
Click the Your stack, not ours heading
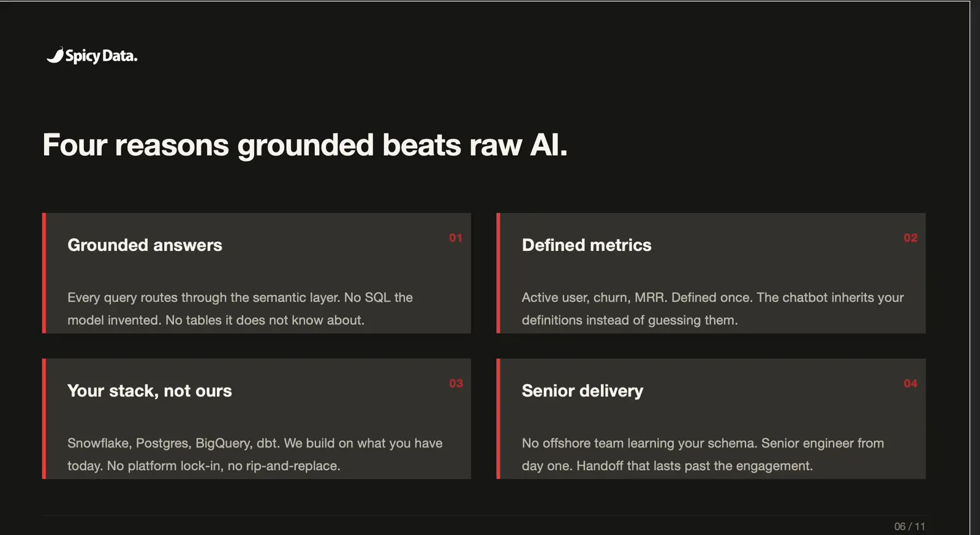[149, 391]
